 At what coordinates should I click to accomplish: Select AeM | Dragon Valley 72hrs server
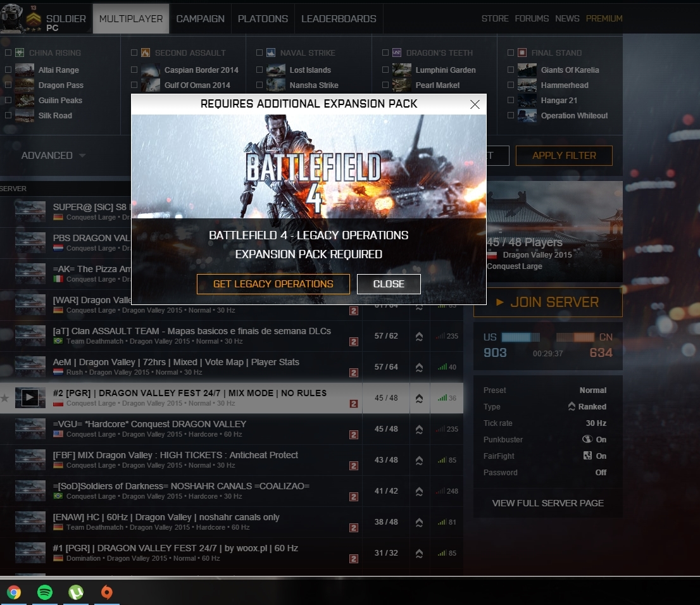[231, 366]
